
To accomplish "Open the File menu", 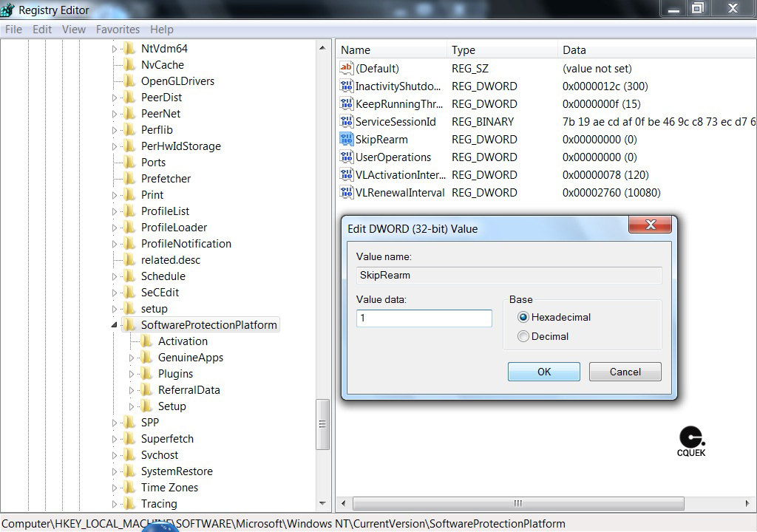I will [x=13, y=30].
